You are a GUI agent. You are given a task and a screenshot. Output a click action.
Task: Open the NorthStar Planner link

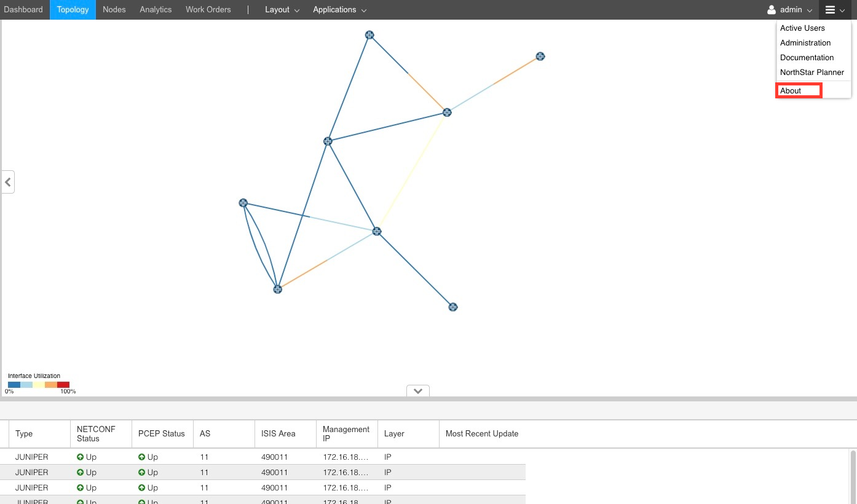click(812, 72)
